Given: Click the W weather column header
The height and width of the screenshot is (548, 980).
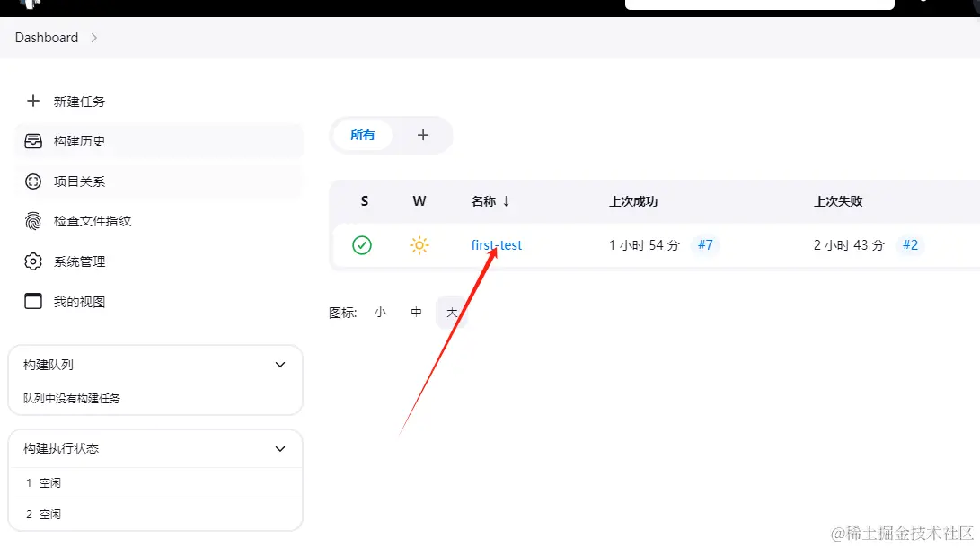Looking at the screenshot, I should coord(419,201).
